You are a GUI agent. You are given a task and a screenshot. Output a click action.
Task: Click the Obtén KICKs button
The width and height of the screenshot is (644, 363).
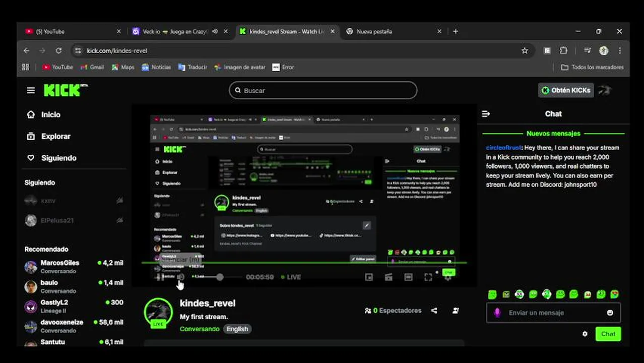coord(566,90)
